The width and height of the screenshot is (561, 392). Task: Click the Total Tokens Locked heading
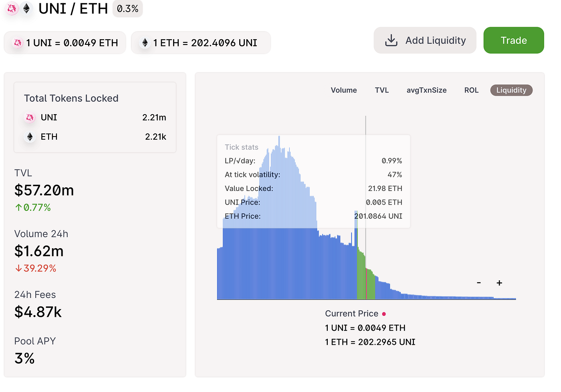[71, 98]
